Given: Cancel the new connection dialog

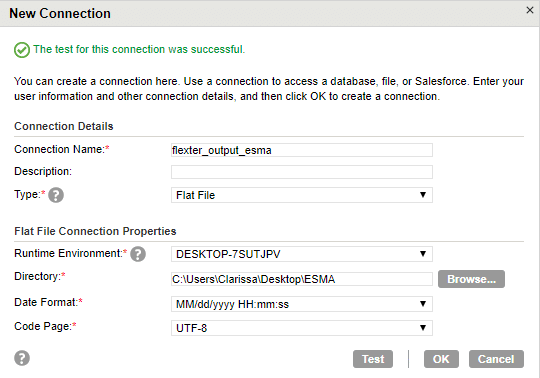Looking at the screenshot, I should pyautogui.click(x=496, y=359).
